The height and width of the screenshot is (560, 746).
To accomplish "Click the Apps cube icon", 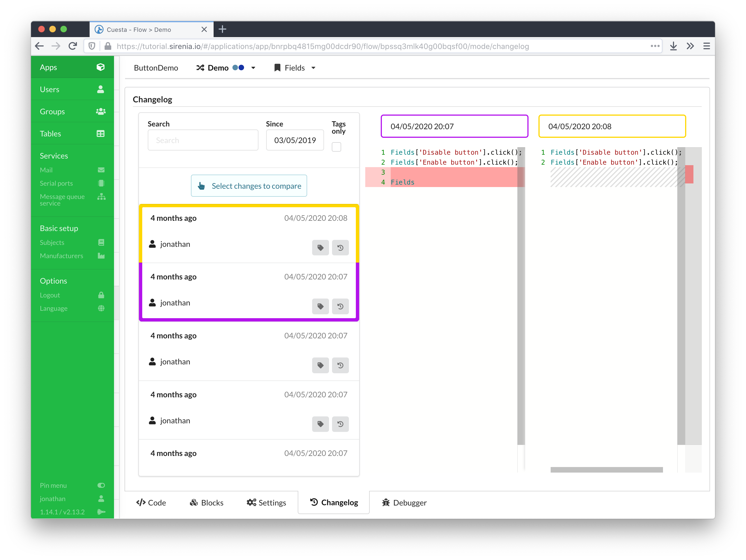I will [x=100, y=67].
